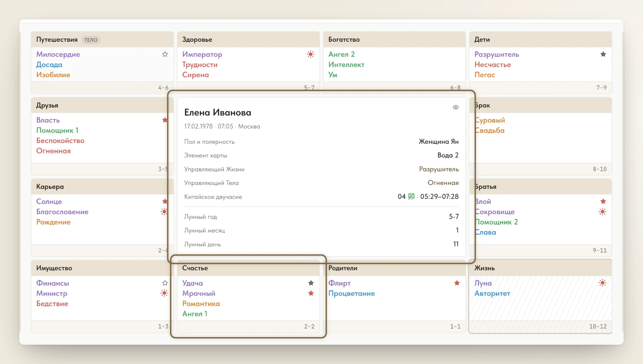Click the Сирена star in Здоровье
This screenshot has height=364, width=643.
(x=195, y=75)
